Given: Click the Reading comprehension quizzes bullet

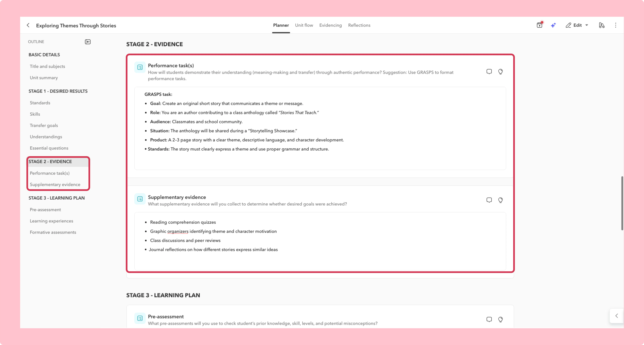Looking at the screenshot, I should pos(183,222).
